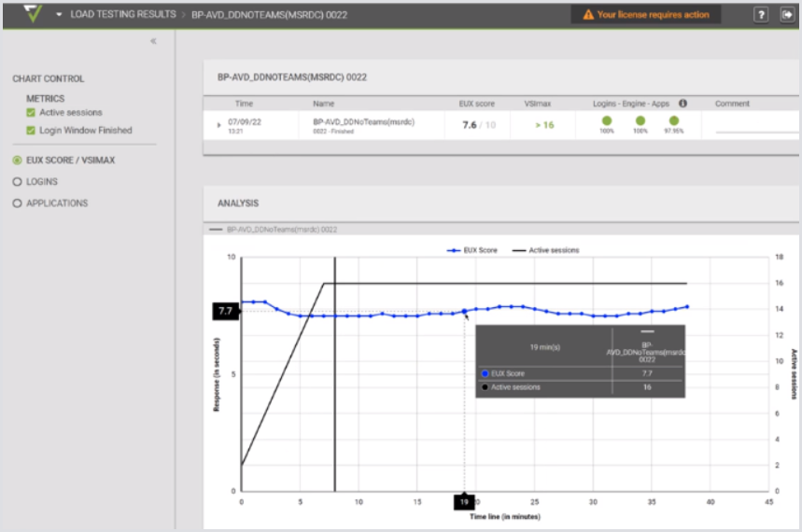This screenshot has height=532, width=802.
Task: Click the logout icon in header
Action: 786,15
